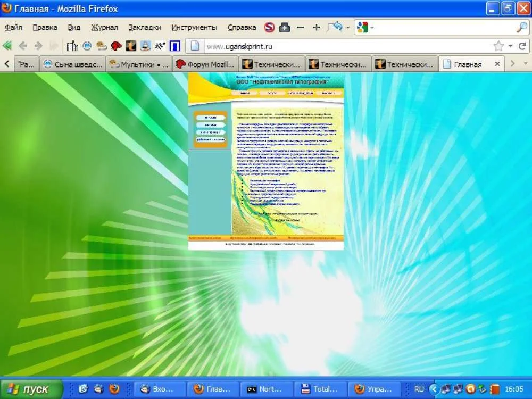Image resolution: width=532 pixels, height=399 pixels.
Task: Bookmark this page with the star icon
Action: click(498, 46)
